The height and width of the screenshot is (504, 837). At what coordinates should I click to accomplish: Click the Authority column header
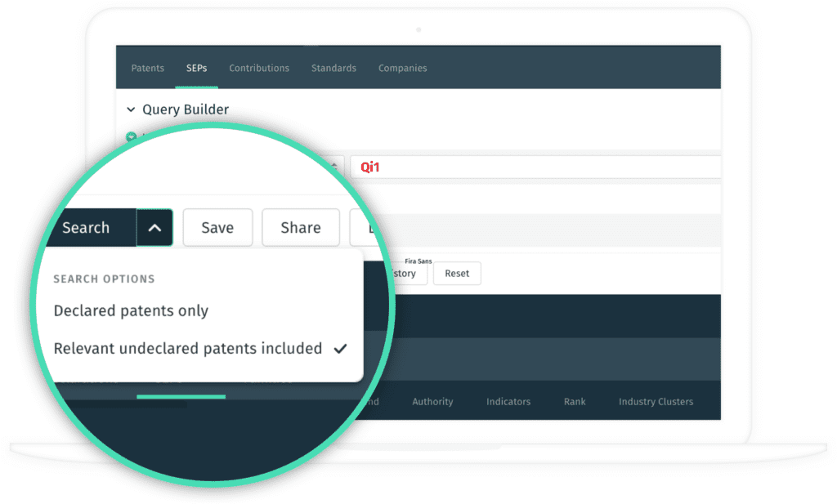click(432, 402)
